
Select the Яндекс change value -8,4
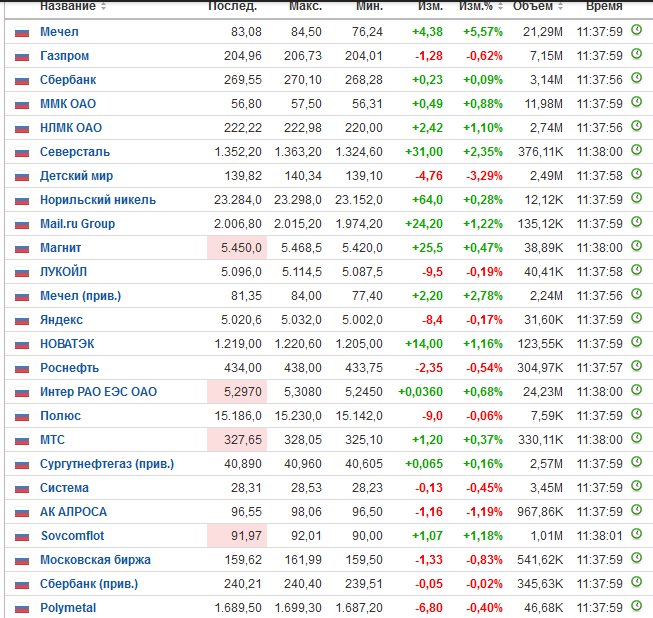[432, 320]
